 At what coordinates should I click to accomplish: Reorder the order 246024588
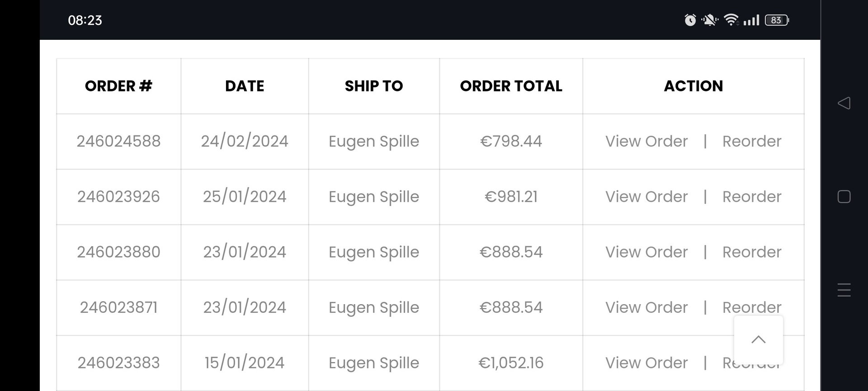click(751, 141)
